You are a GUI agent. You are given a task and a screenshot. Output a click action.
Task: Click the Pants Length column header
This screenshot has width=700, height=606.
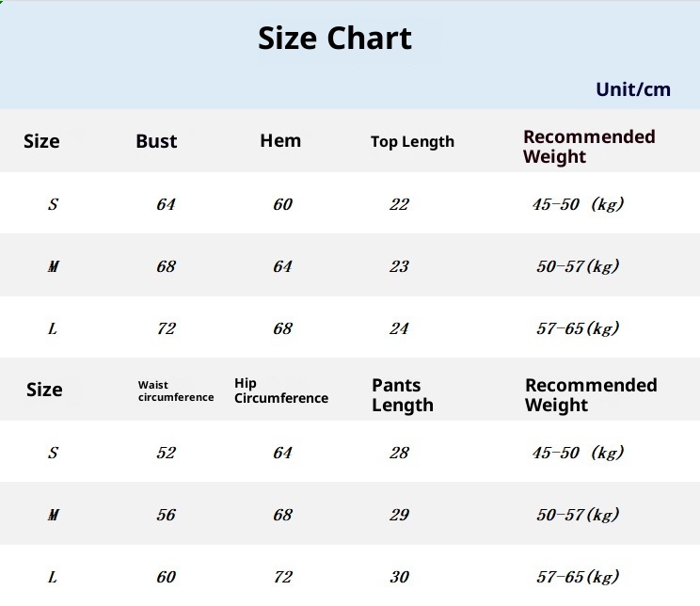(403, 395)
